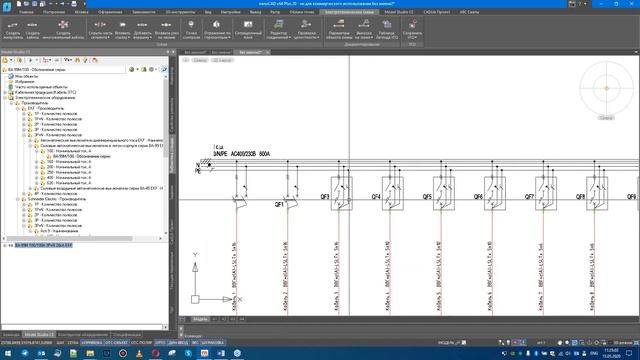Open the Connections editor dropdown

tap(279, 29)
